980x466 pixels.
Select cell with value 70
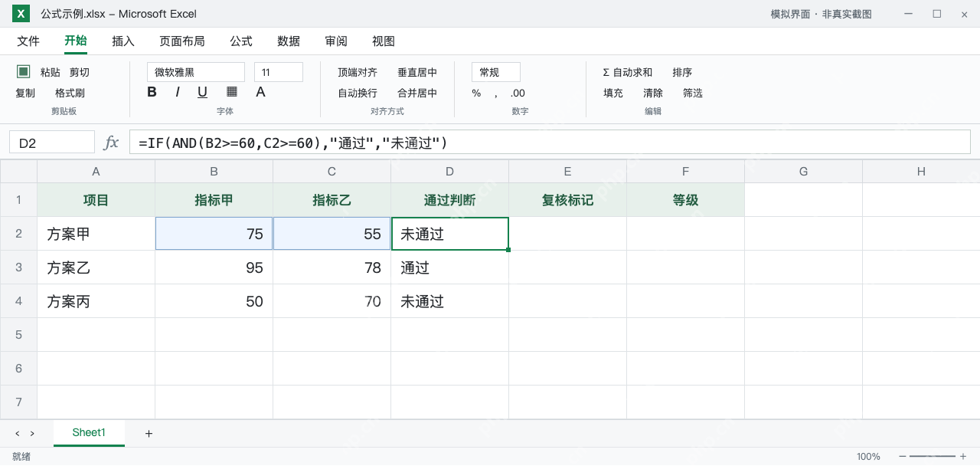click(332, 301)
